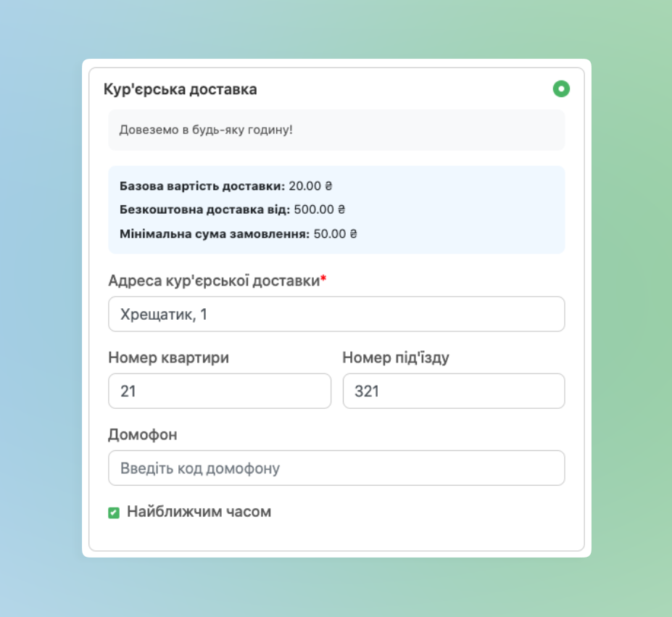Click the Номер квартири label
Image resolution: width=672 pixels, height=617 pixels.
(168, 357)
